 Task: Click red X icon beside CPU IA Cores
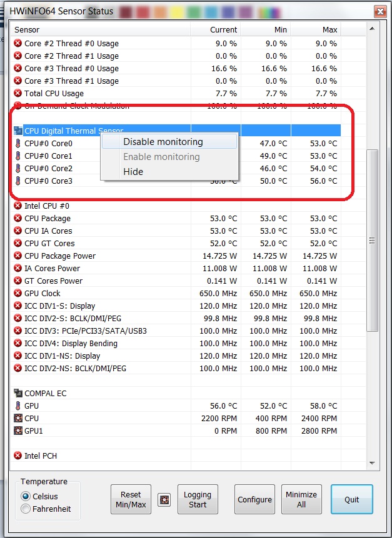click(x=18, y=231)
